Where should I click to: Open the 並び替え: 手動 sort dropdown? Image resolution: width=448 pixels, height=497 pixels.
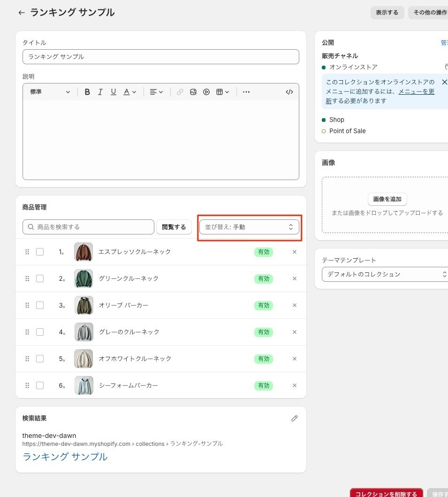249,226
